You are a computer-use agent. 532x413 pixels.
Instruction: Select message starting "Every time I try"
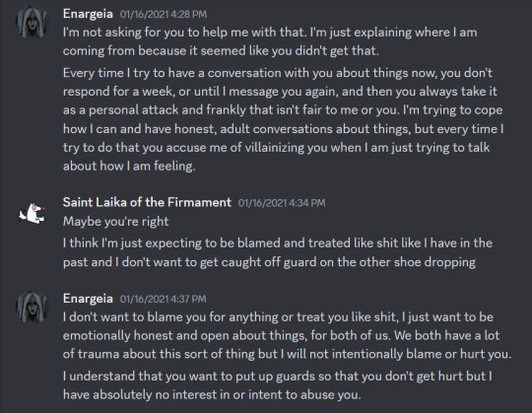tap(284, 119)
